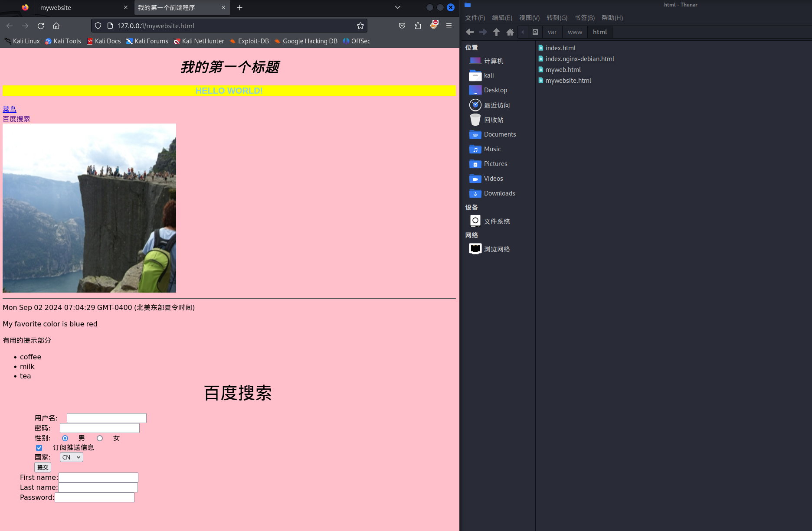Click the address bar URL
The image size is (812, 531).
156,26
